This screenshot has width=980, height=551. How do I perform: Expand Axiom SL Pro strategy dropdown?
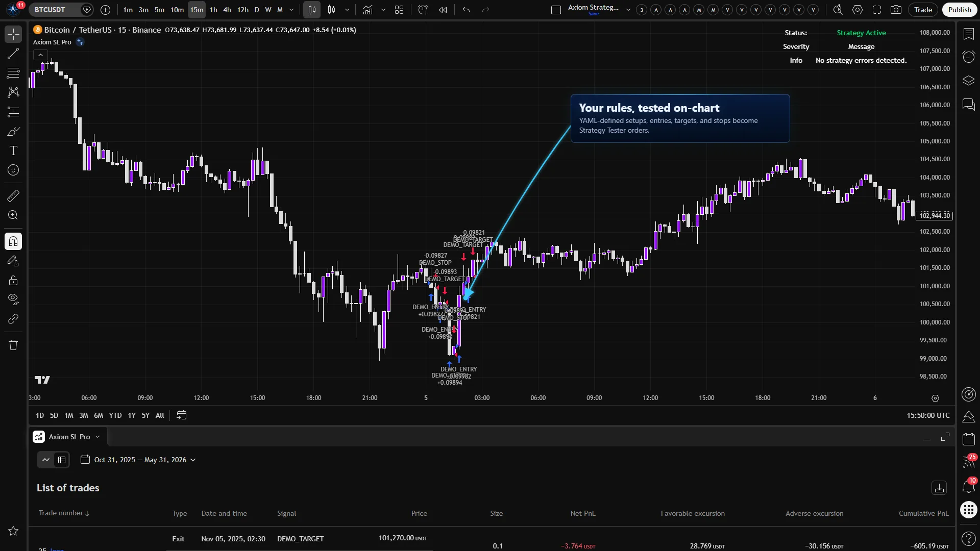(x=97, y=437)
